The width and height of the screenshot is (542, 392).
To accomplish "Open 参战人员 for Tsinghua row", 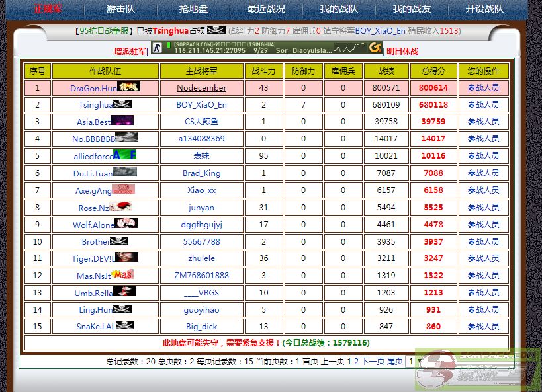I will click(483, 104).
